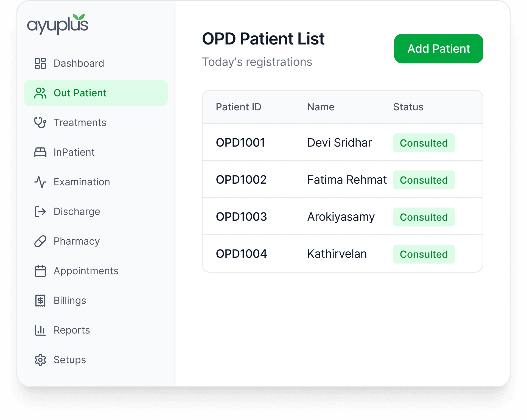Viewport: 527px width, 420px height.
Task: Open the Setups menu entry
Action: click(x=69, y=360)
